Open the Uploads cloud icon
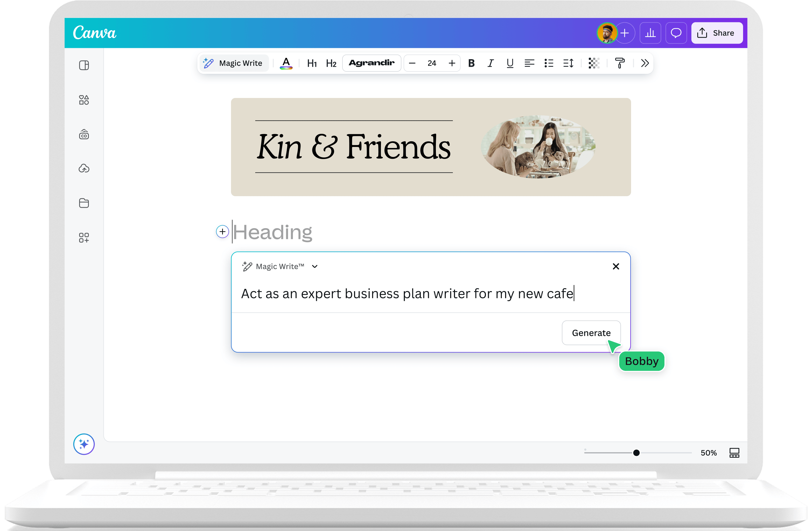 tap(84, 168)
